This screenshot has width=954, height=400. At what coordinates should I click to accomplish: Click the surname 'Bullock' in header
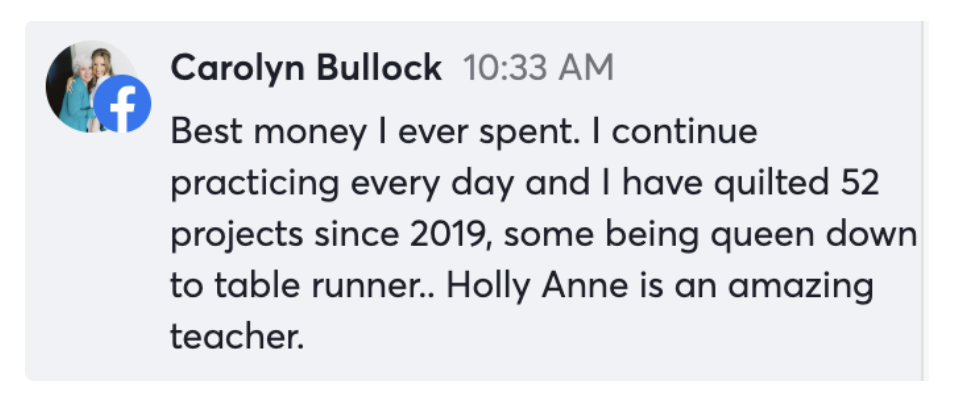point(379,67)
